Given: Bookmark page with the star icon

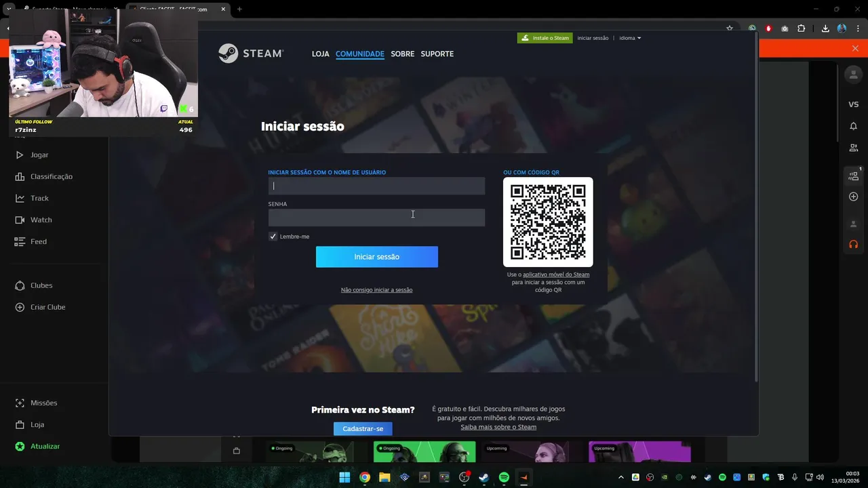Looking at the screenshot, I should pyautogui.click(x=730, y=28).
